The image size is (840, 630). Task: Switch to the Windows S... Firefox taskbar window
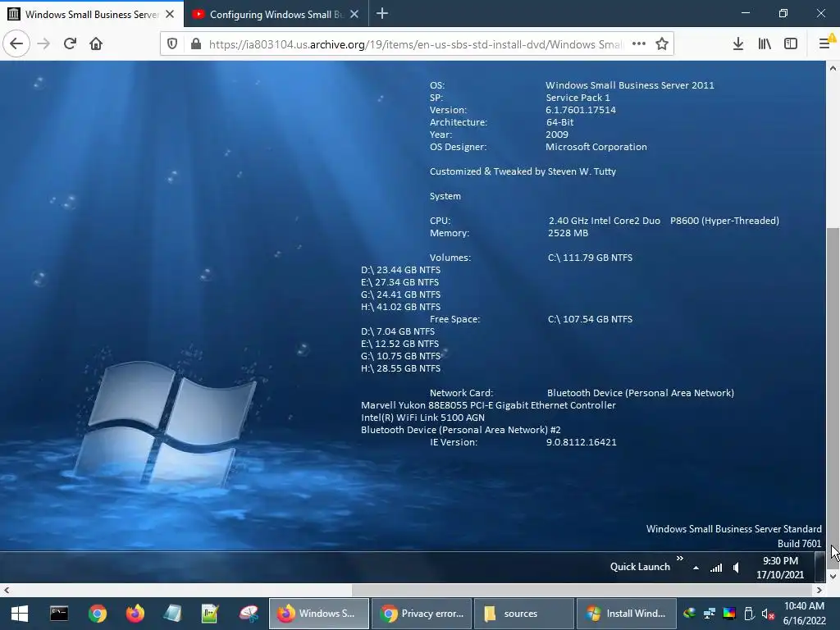(x=319, y=614)
